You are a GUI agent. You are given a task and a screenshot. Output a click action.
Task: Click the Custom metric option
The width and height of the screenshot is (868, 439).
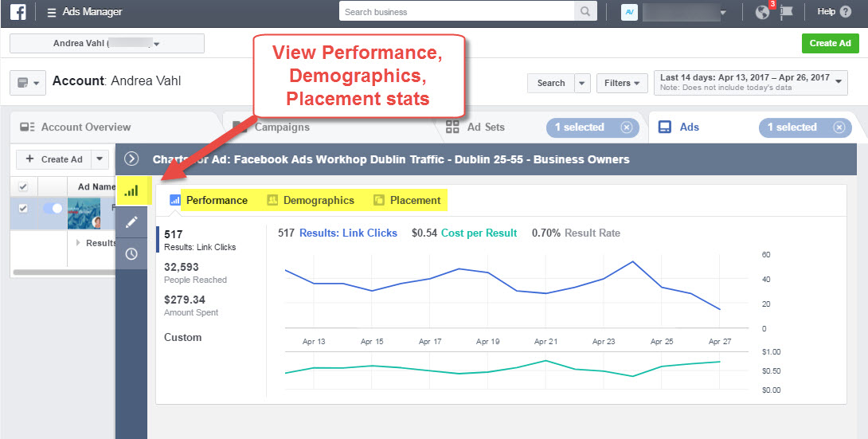pyautogui.click(x=182, y=337)
